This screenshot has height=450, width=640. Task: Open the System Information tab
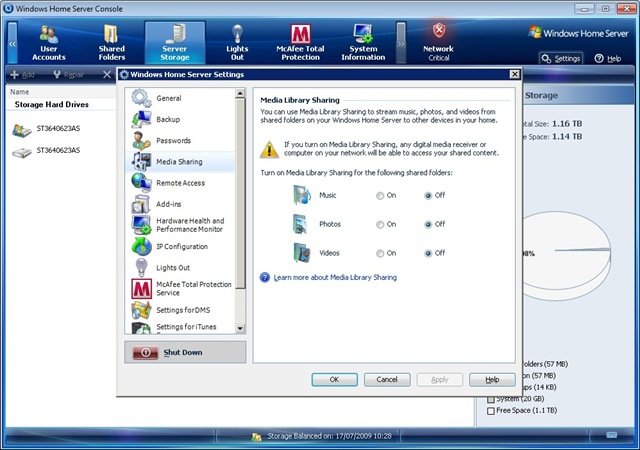363,42
